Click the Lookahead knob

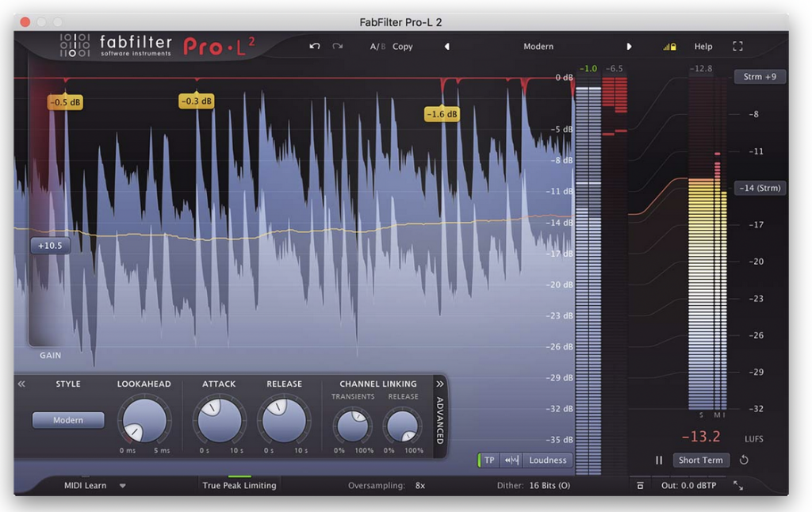[144, 420]
